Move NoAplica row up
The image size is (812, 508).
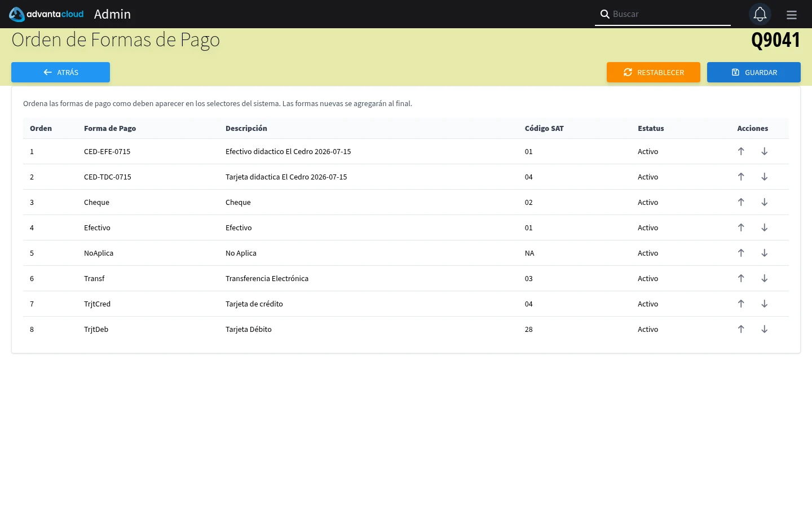741,253
